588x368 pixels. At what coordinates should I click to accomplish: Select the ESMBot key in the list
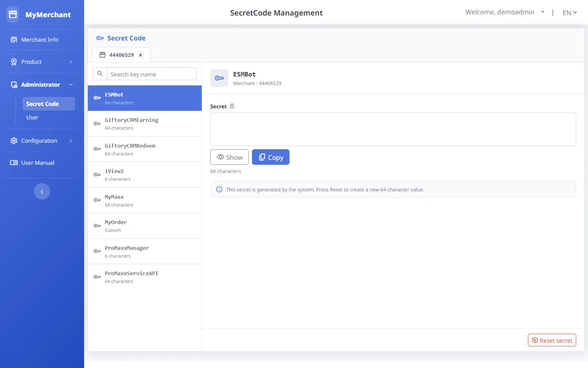click(x=145, y=98)
